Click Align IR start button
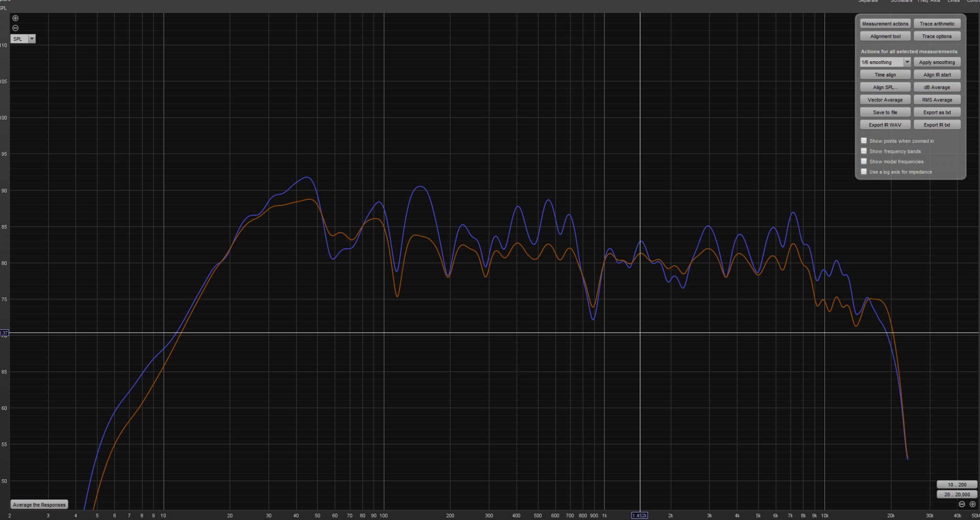 pyautogui.click(x=937, y=75)
